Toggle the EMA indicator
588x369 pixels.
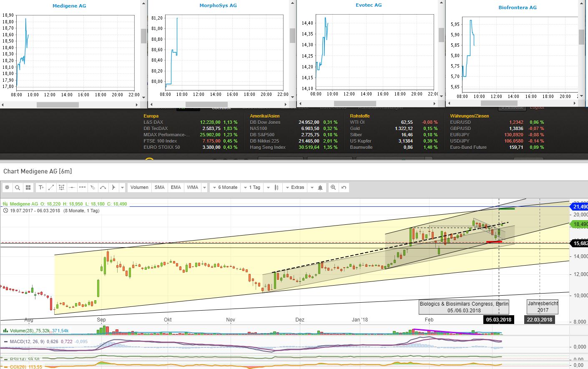pos(176,187)
